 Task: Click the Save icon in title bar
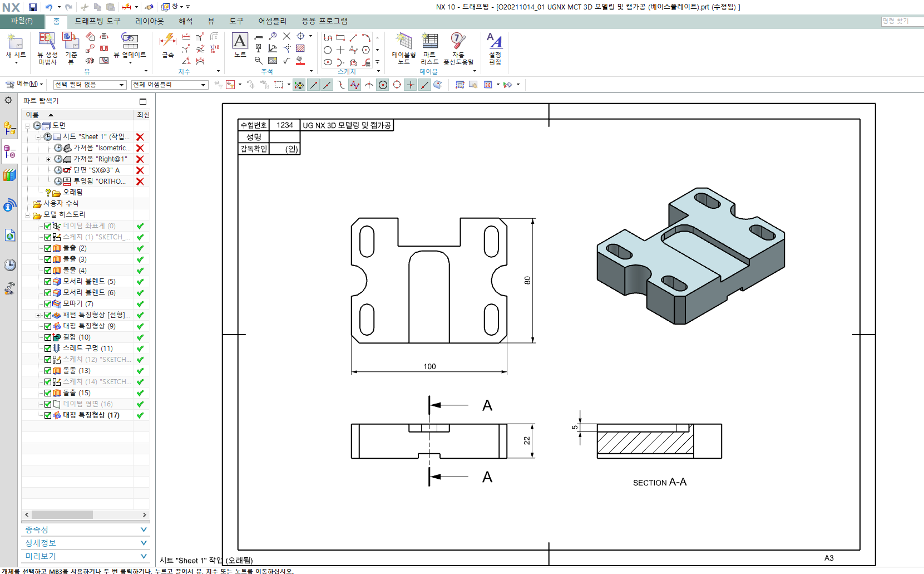33,7
